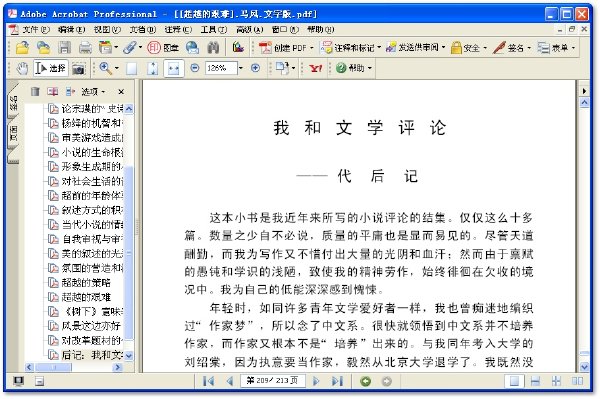600x399 pixels.
Task: Expand the 表单 forms dropdown
Action: (x=573, y=48)
